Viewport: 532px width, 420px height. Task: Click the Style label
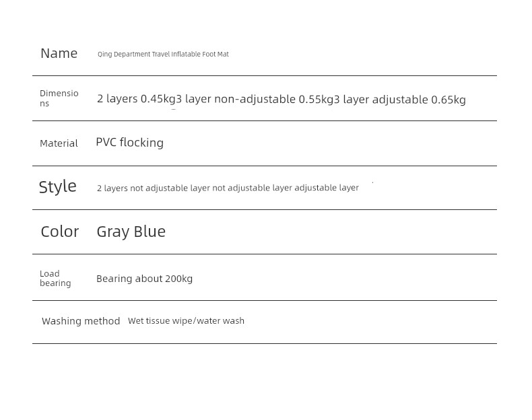pyautogui.click(x=58, y=187)
